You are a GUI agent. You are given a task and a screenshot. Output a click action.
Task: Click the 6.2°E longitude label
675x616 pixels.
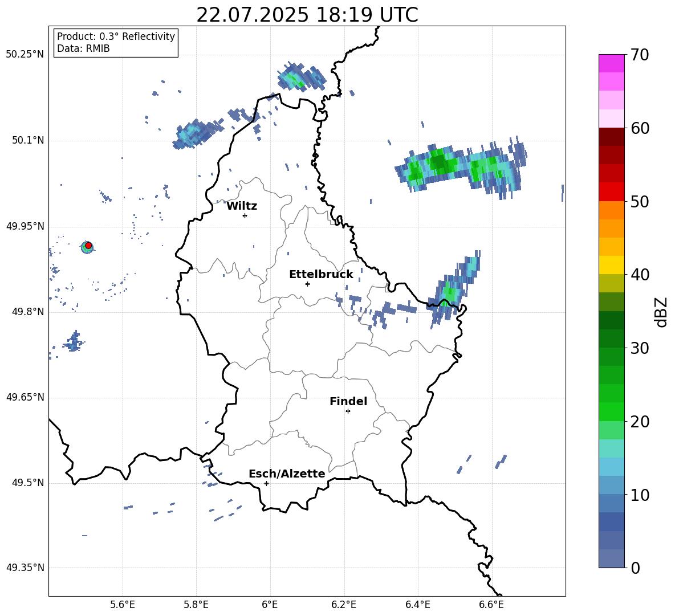point(344,605)
